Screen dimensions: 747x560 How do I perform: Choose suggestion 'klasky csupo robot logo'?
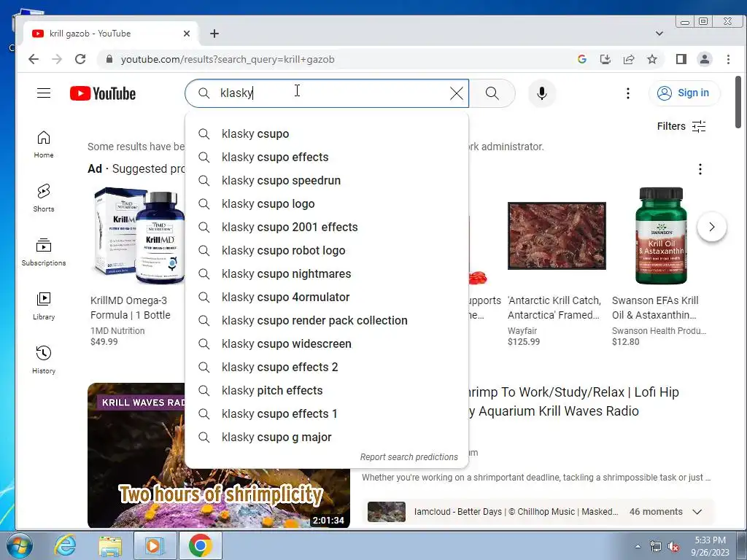tap(327, 251)
